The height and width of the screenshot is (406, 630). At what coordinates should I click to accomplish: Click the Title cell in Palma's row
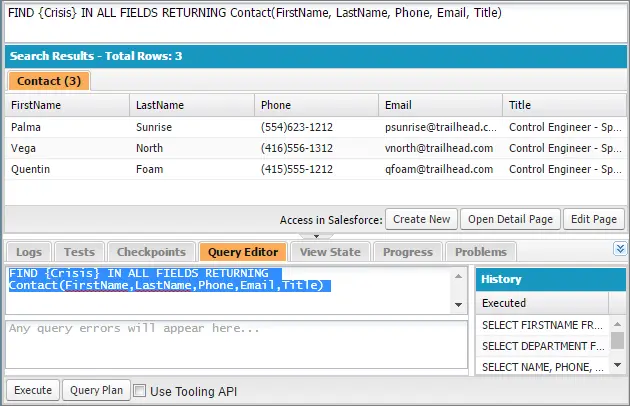coord(565,127)
